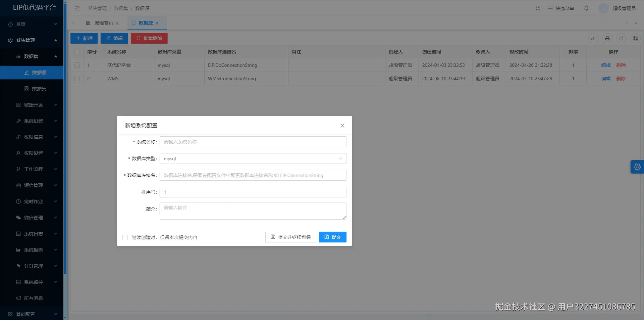
Task: Check the WMS row checkbox
Action: coord(77,79)
